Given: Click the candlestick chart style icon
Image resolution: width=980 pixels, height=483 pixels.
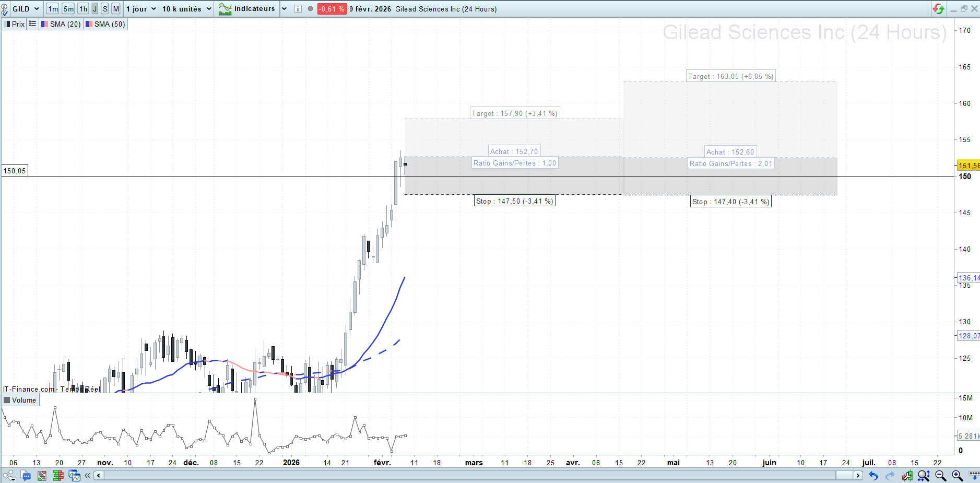Looking at the screenshot, I should (x=907, y=475).
